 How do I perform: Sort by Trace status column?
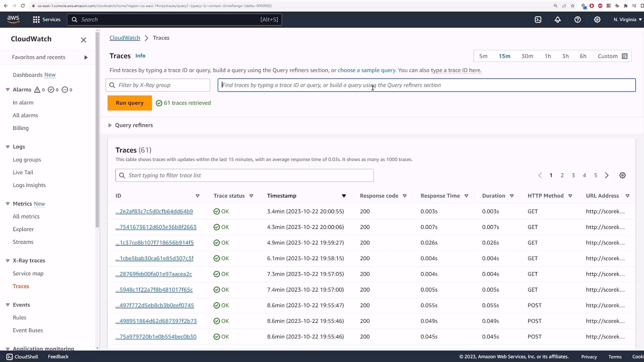click(x=251, y=196)
